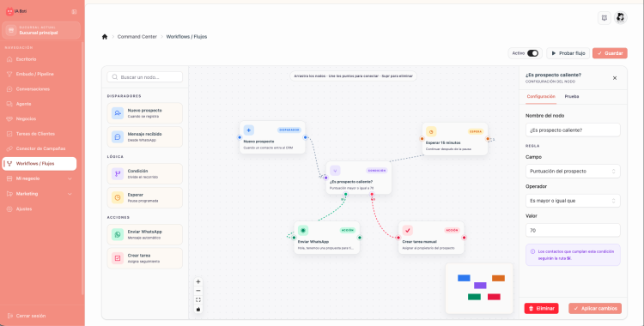644x326 pixels.
Task: Click the Valor field containing 70
Action: click(573, 230)
